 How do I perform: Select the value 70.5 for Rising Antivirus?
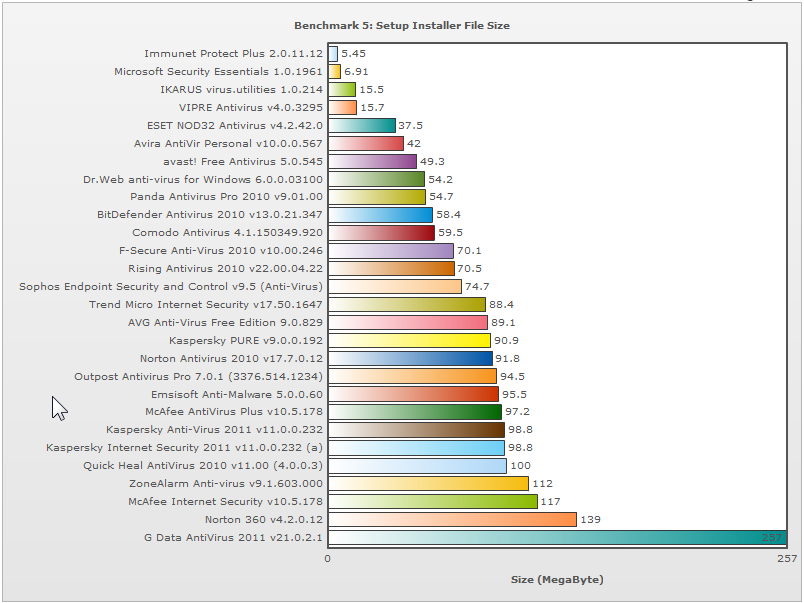(x=470, y=268)
